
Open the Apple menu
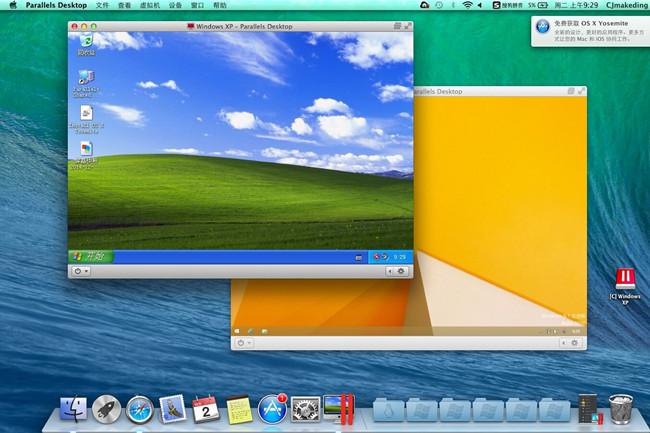[x=13, y=5]
